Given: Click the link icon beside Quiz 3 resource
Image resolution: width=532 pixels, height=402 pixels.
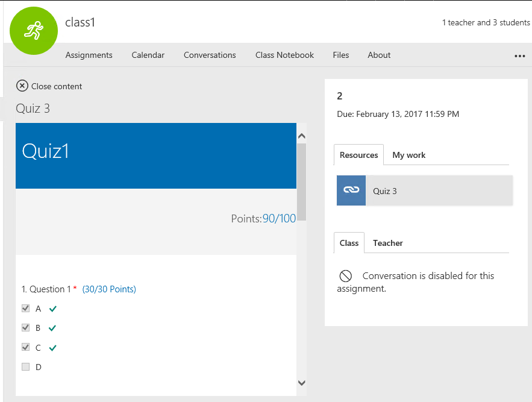Looking at the screenshot, I should (x=351, y=190).
